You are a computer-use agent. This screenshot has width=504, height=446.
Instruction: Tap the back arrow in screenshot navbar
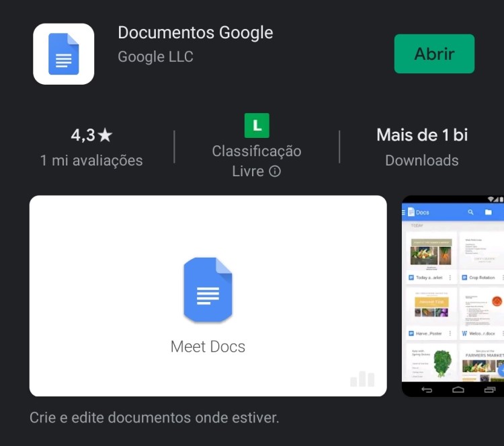click(x=427, y=390)
